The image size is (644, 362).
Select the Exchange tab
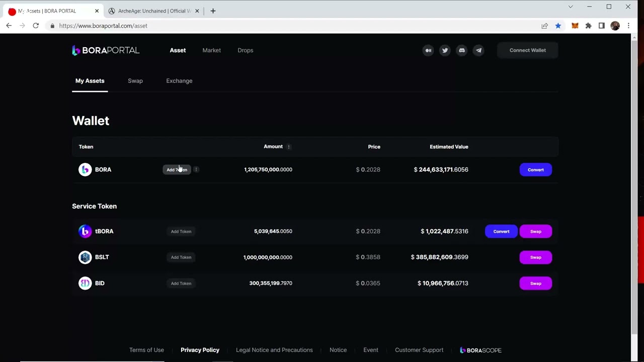pyautogui.click(x=179, y=81)
